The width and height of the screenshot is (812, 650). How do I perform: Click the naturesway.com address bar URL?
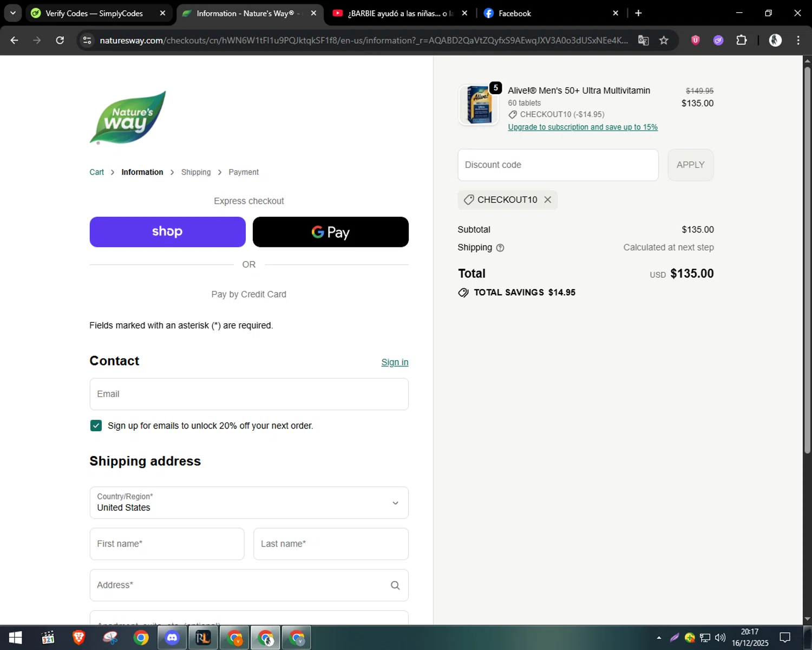click(x=364, y=40)
